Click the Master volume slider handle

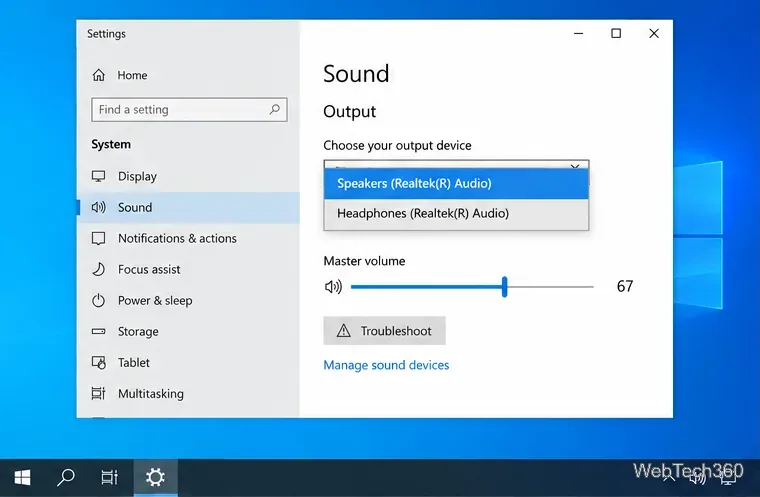click(505, 287)
